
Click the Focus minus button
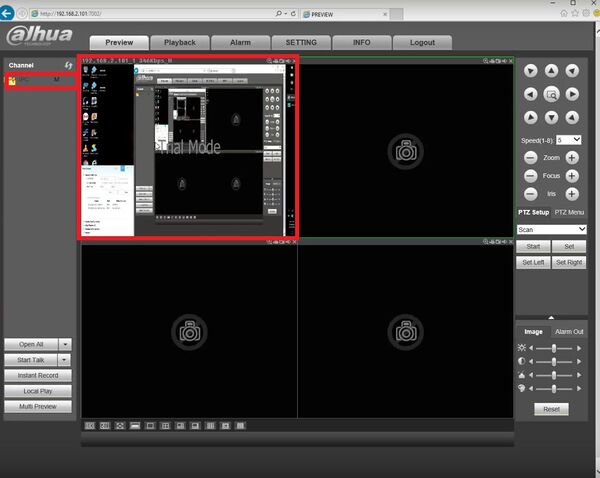click(530, 176)
